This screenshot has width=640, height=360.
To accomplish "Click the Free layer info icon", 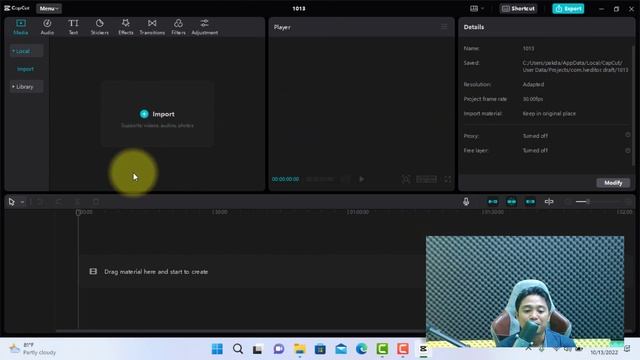I will pos(628,150).
